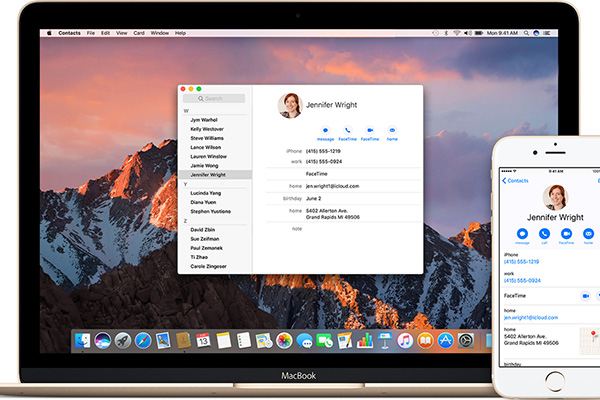Open Numbers chart icon in Dock
Image resolution: width=600 pixels, height=400 pixels.
click(x=365, y=341)
